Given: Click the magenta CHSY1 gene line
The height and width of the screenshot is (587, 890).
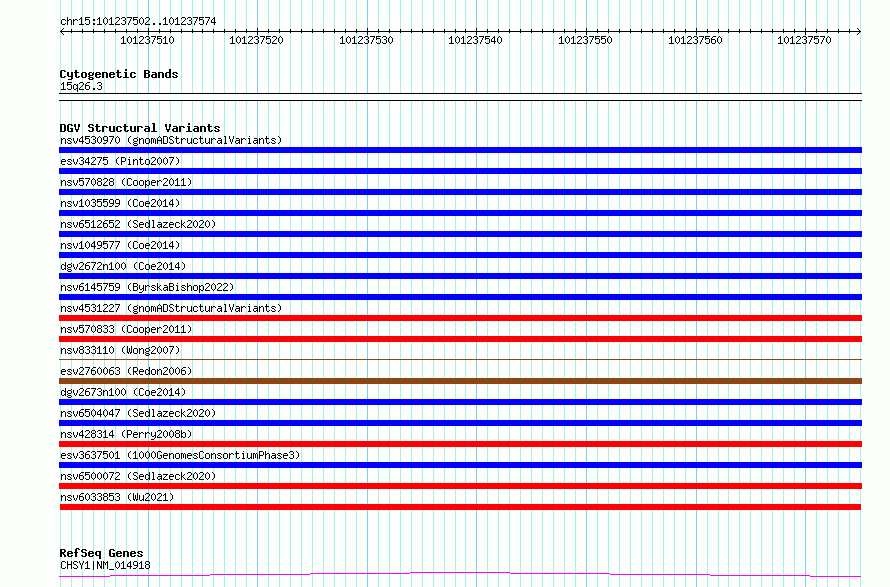Looking at the screenshot, I should pos(460,575).
